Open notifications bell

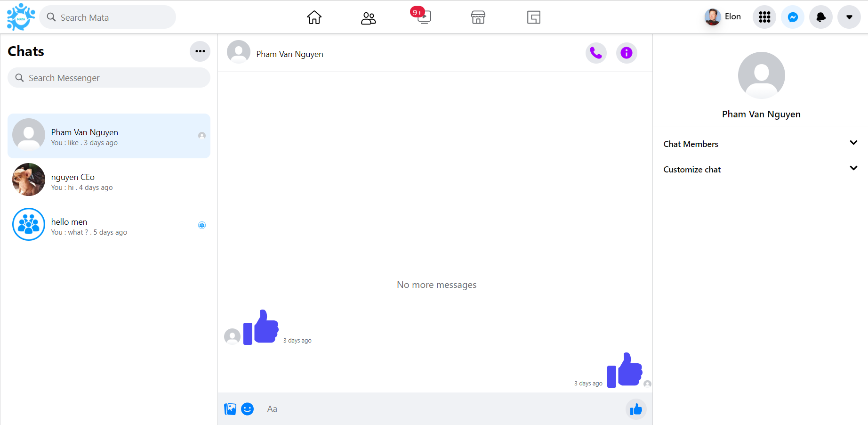(x=820, y=17)
